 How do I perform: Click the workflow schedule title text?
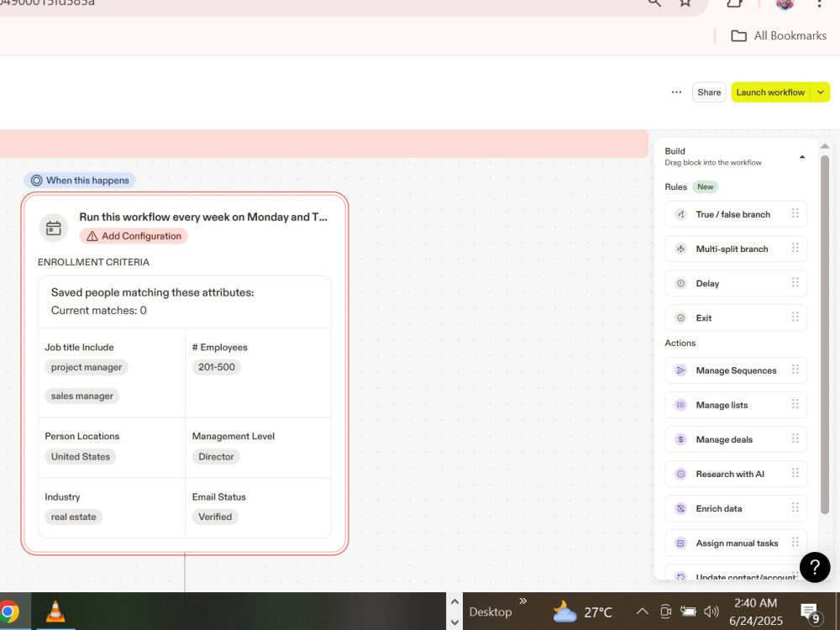[x=203, y=217]
